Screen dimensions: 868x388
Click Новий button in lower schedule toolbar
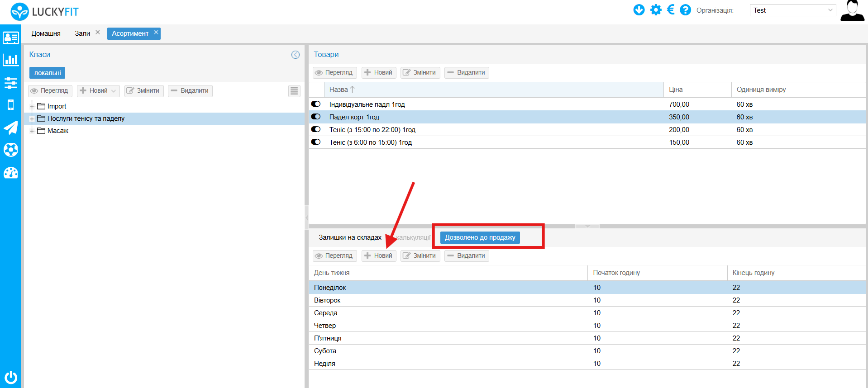[379, 256]
